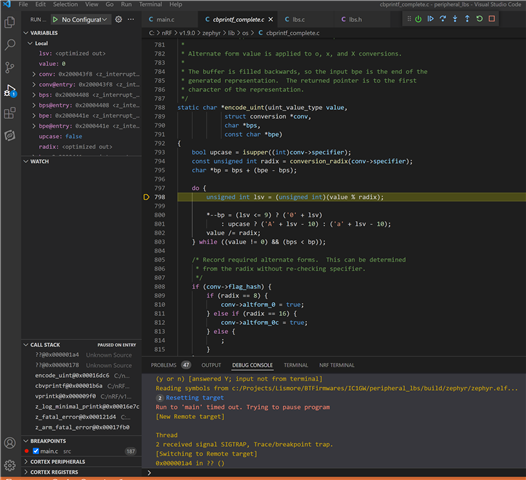The width and height of the screenshot is (526, 480).
Task: Open the Explorer view in activity bar
Action: pyautogui.click(x=10, y=22)
